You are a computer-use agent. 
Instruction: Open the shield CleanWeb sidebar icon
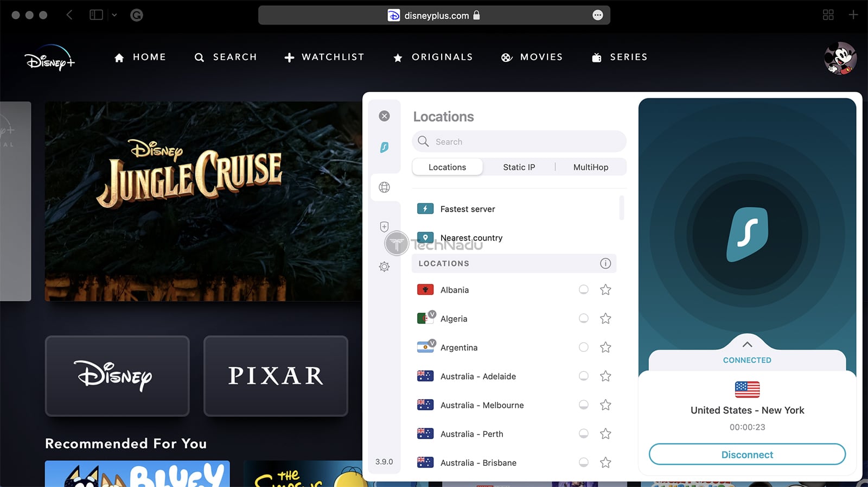pyautogui.click(x=384, y=227)
